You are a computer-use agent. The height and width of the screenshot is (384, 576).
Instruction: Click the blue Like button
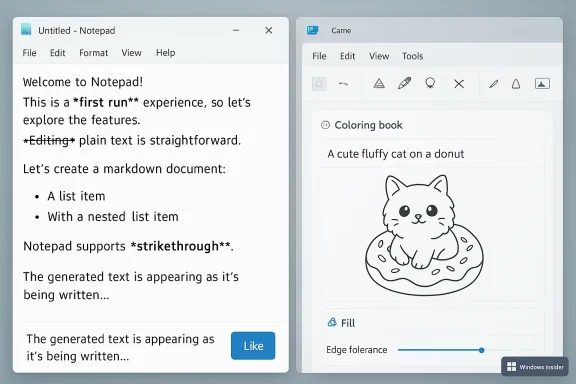(253, 346)
